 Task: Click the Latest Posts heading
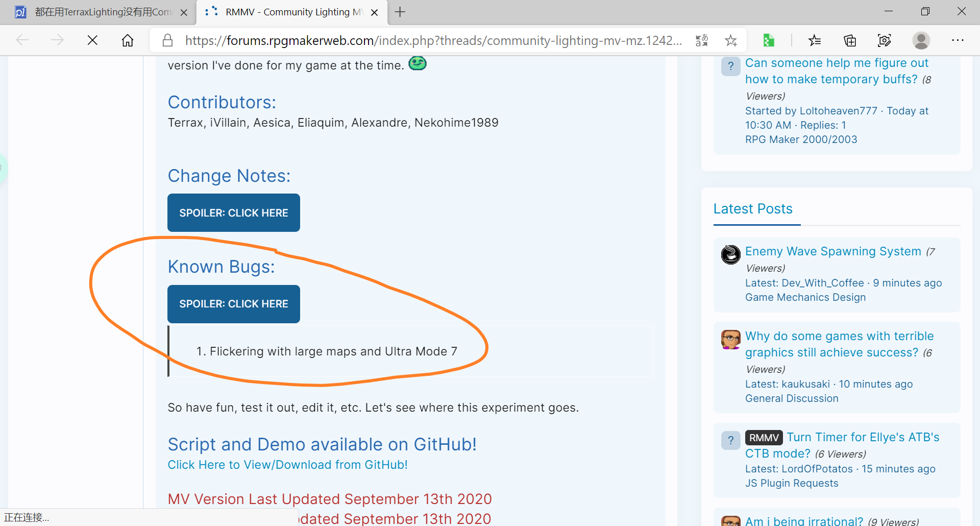(x=753, y=209)
